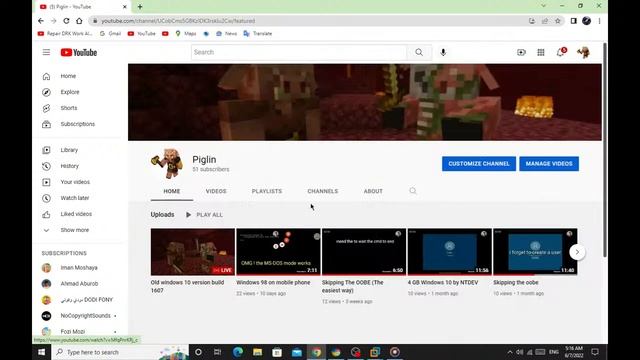Open Gmail bookmark
640x360 pixels.
click(x=110, y=33)
